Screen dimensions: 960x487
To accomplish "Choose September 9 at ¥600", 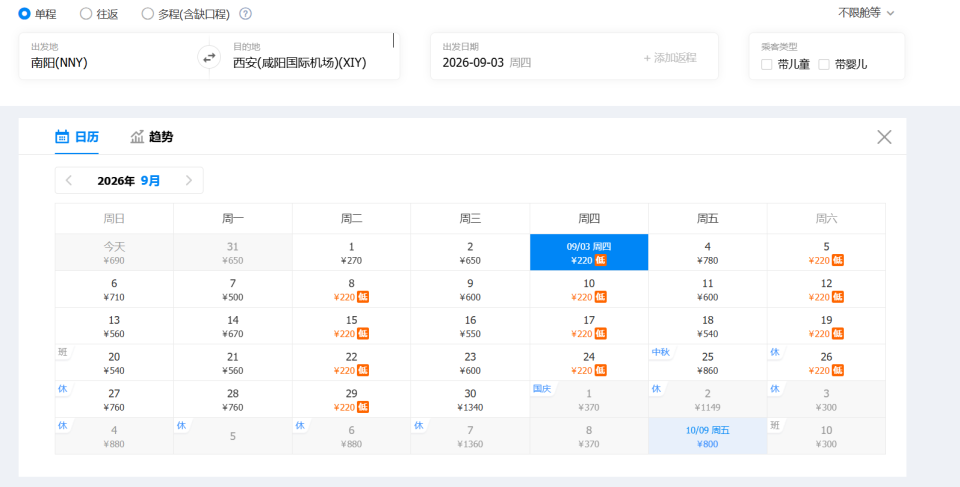I will [470, 289].
